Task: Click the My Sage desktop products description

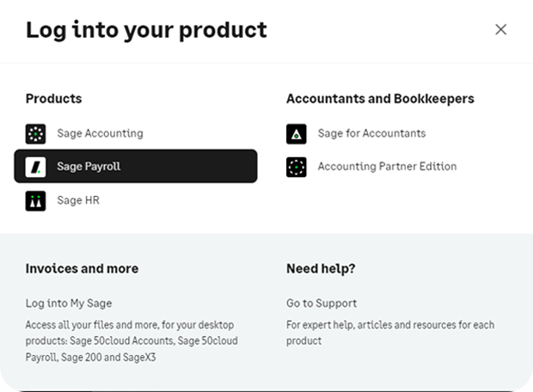Action: (x=132, y=341)
